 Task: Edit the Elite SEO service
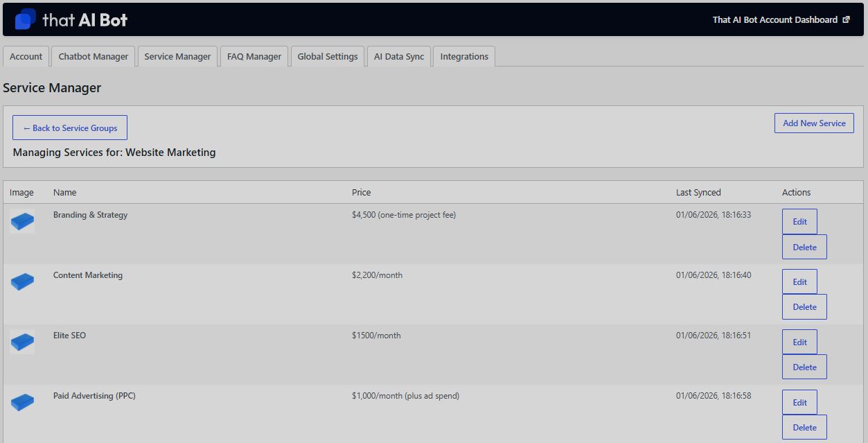pyautogui.click(x=799, y=342)
